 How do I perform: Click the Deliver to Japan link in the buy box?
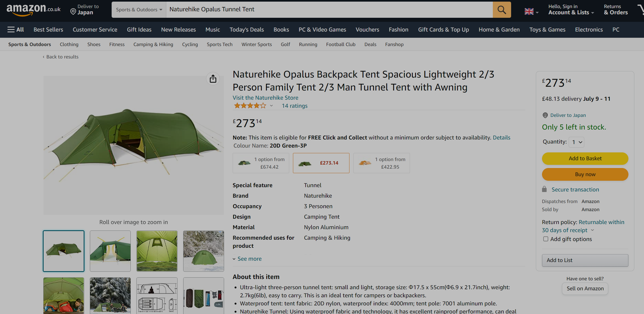point(568,115)
